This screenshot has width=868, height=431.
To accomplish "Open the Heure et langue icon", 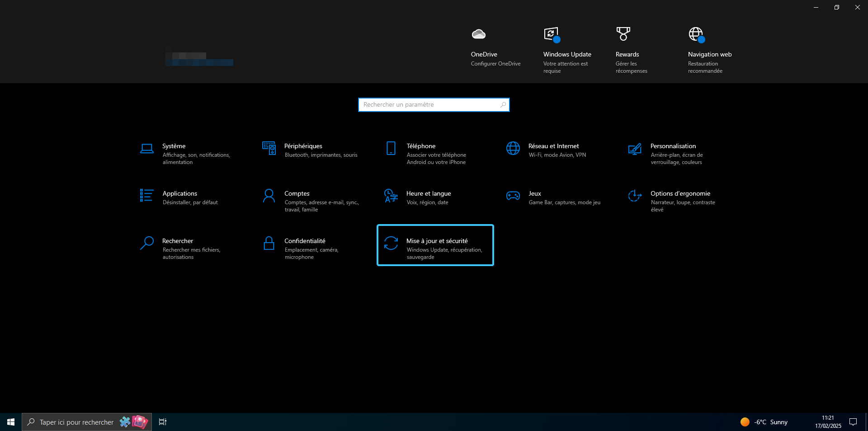I will pyautogui.click(x=391, y=196).
